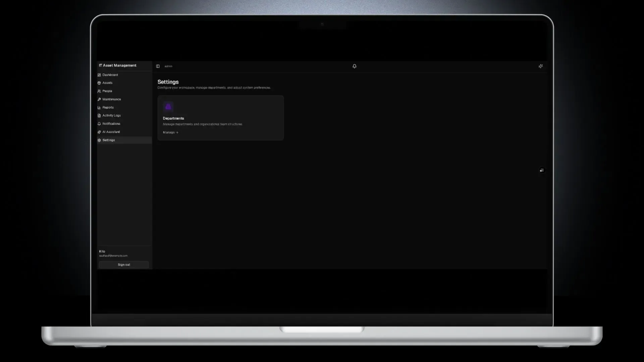
Task: Click the Departments card heading
Action: tap(173, 118)
